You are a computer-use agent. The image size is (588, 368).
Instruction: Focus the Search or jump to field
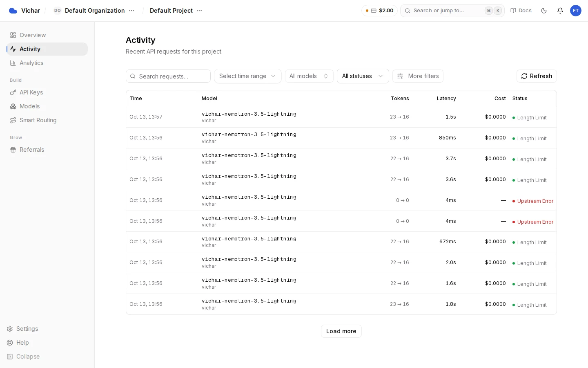(x=452, y=11)
